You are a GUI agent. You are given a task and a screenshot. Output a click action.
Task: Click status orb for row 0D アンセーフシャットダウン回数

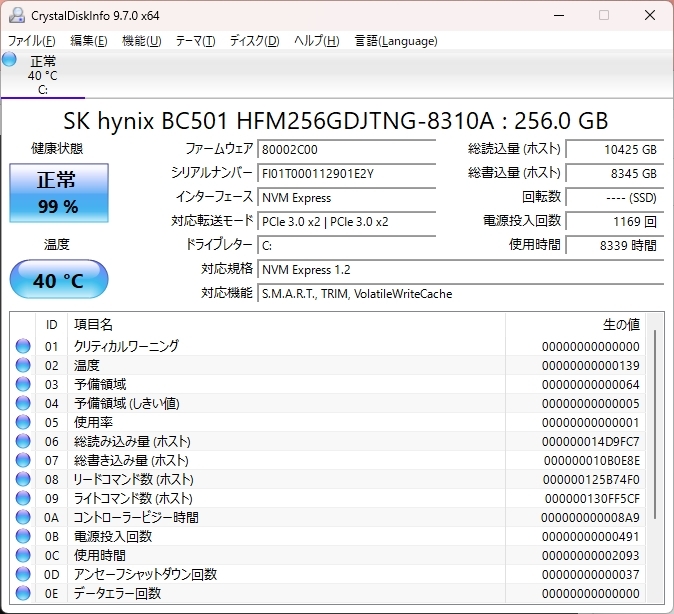coord(23,574)
